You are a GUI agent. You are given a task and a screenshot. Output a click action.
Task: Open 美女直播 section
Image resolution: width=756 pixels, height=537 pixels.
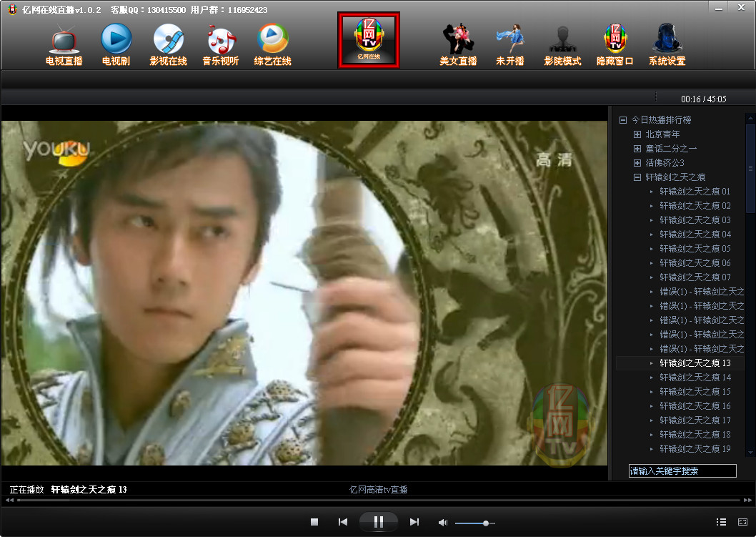click(x=458, y=46)
